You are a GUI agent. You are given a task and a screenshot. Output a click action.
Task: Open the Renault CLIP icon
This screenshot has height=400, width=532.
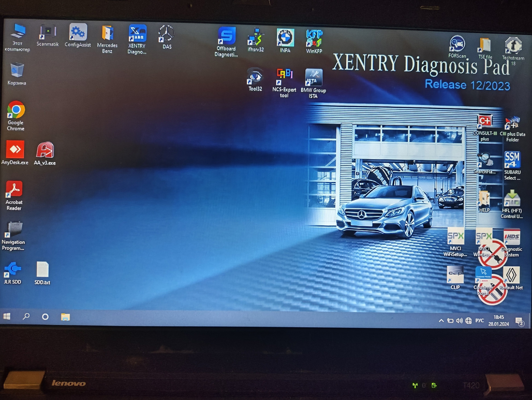click(455, 275)
